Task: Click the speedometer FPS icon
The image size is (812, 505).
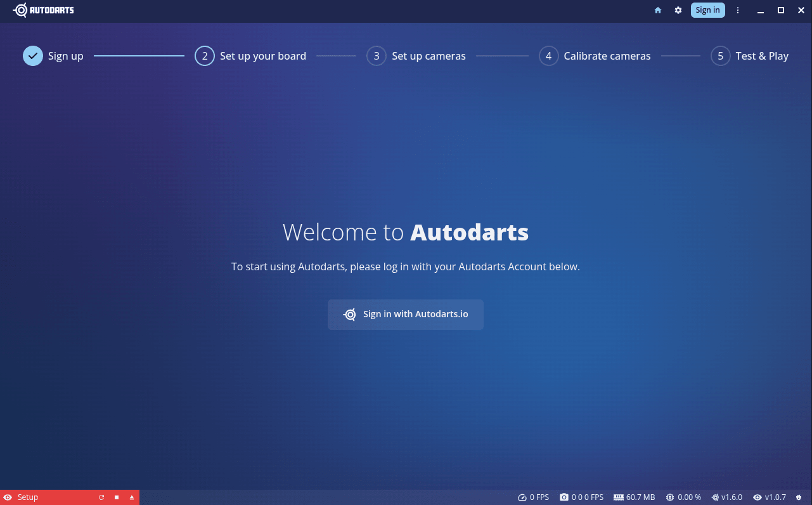Action: click(x=522, y=497)
